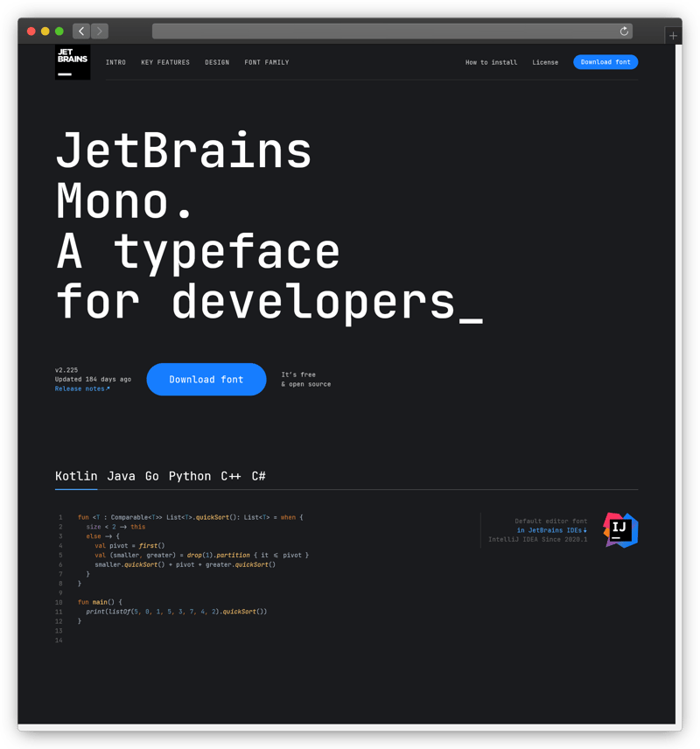Image resolution: width=700 pixels, height=749 pixels.
Task: Navigate to FONT FAMILY section
Action: coord(267,62)
